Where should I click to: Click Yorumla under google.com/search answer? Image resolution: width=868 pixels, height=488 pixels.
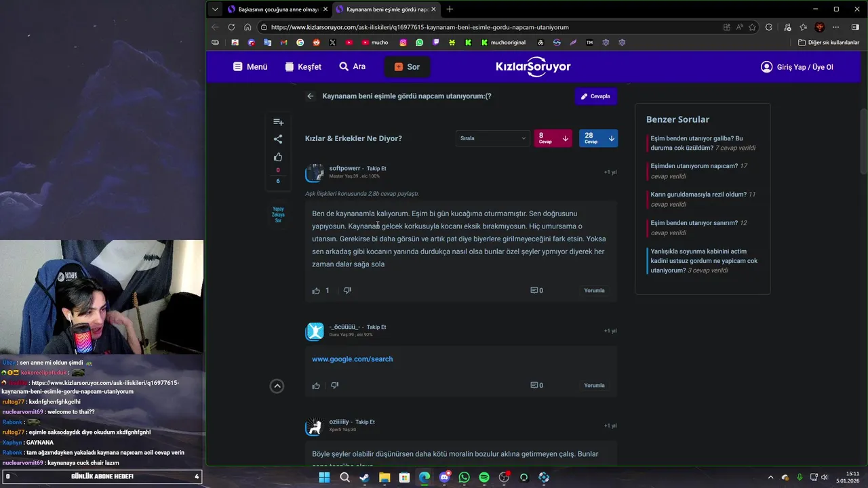coord(594,386)
